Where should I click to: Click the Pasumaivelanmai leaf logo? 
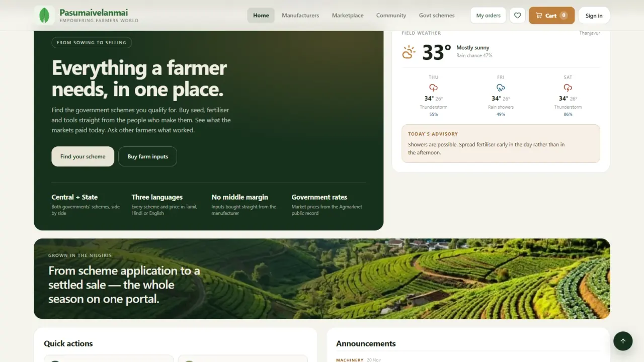[x=44, y=15]
